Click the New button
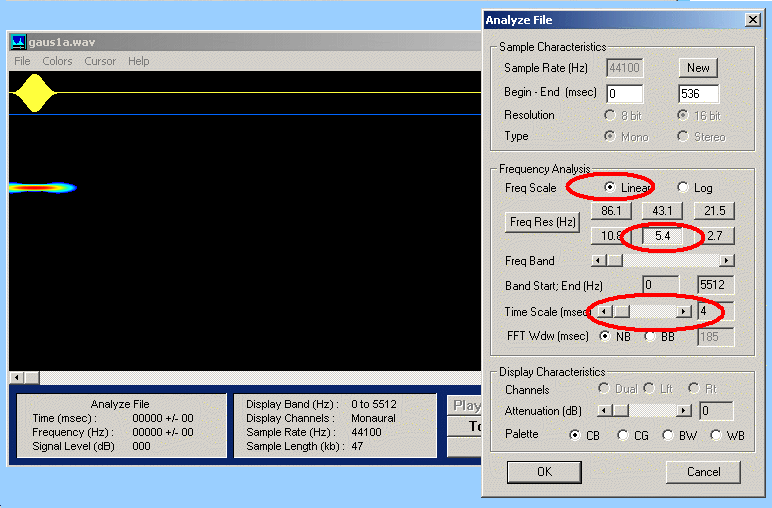This screenshot has width=772, height=508. click(x=698, y=68)
